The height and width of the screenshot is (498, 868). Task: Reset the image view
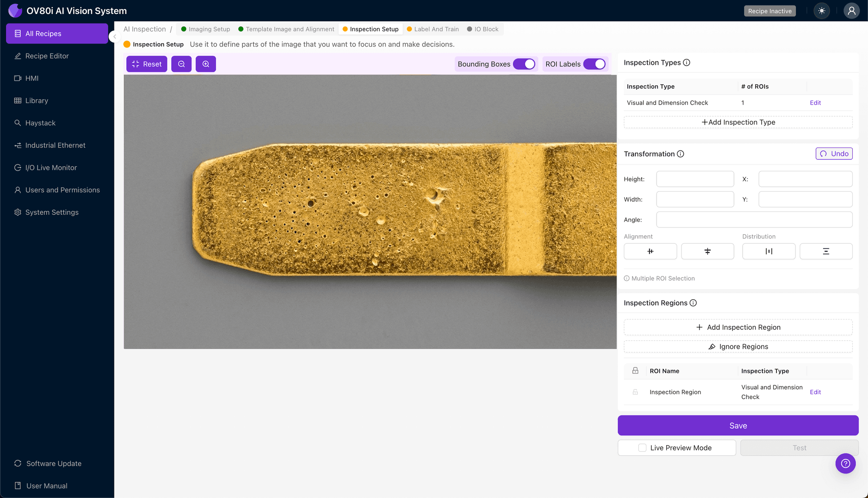point(147,64)
